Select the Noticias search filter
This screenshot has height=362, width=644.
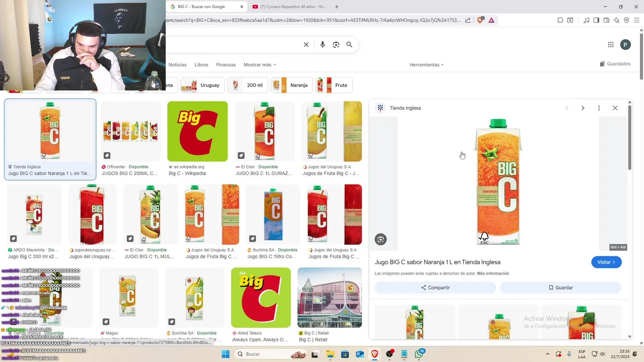178,65
